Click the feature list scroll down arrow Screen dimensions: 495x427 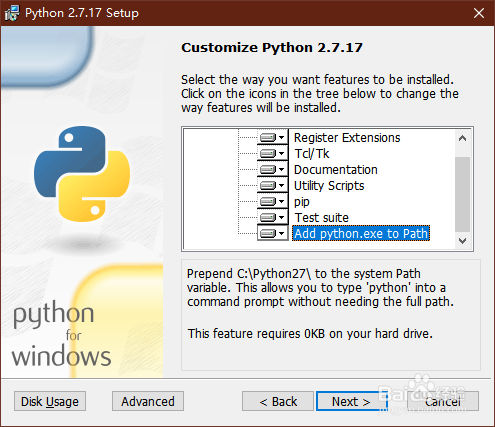click(x=462, y=241)
